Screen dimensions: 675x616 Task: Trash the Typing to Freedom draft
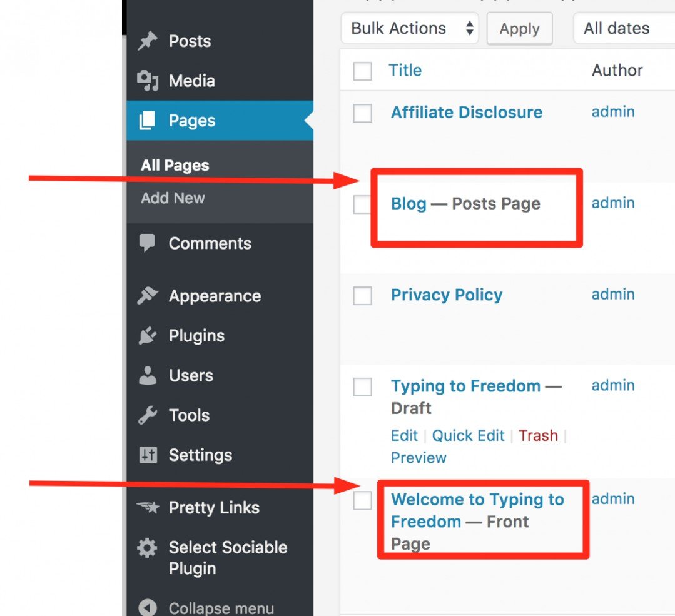coord(539,435)
